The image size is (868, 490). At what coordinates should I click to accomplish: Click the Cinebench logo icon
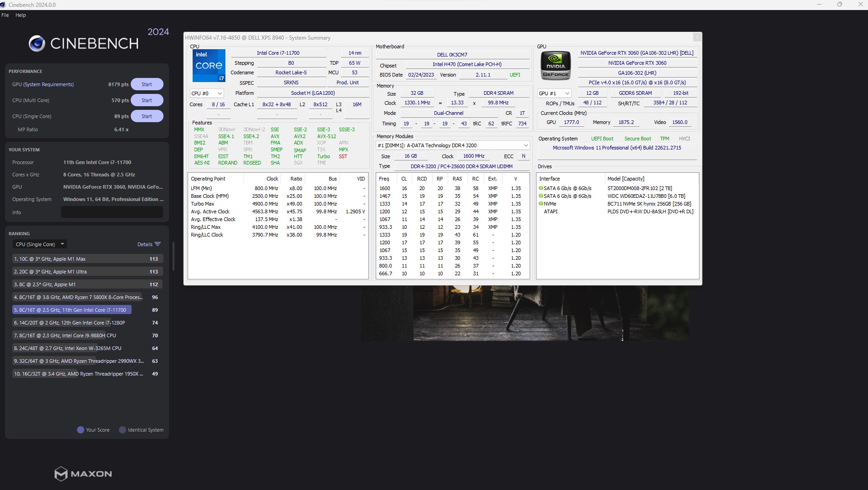pyautogui.click(x=37, y=44)
